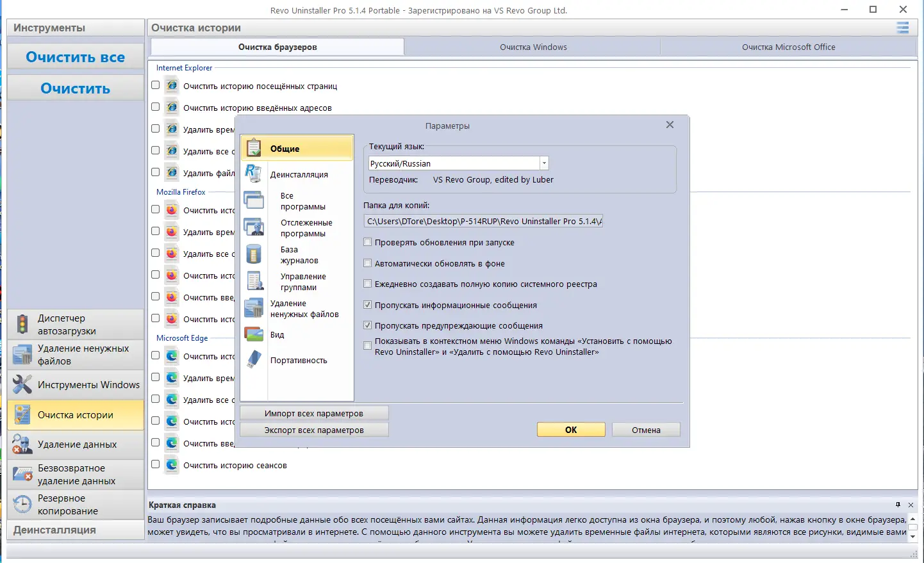Click the Очистить button
The width and height of the screenshot is (924, 563).
coord(76,88)
